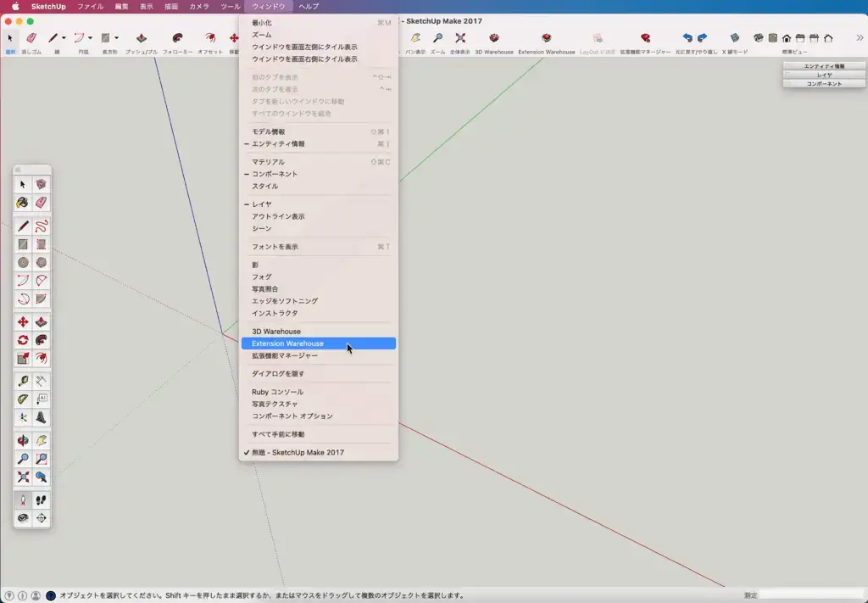Open ヘルプ menu in menu bar
This screenshot has width=868, height=603.
point(309,7)
